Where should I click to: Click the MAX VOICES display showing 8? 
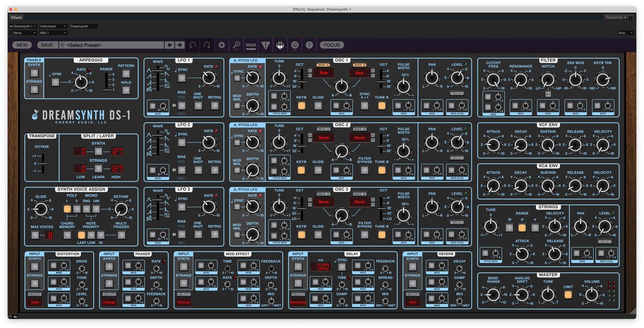point(49,235)
